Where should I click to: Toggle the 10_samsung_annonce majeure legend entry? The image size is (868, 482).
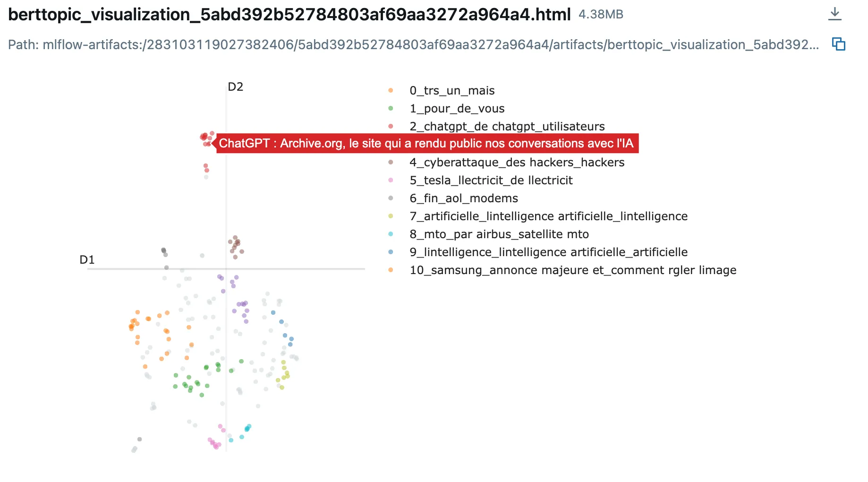point(573,270)
